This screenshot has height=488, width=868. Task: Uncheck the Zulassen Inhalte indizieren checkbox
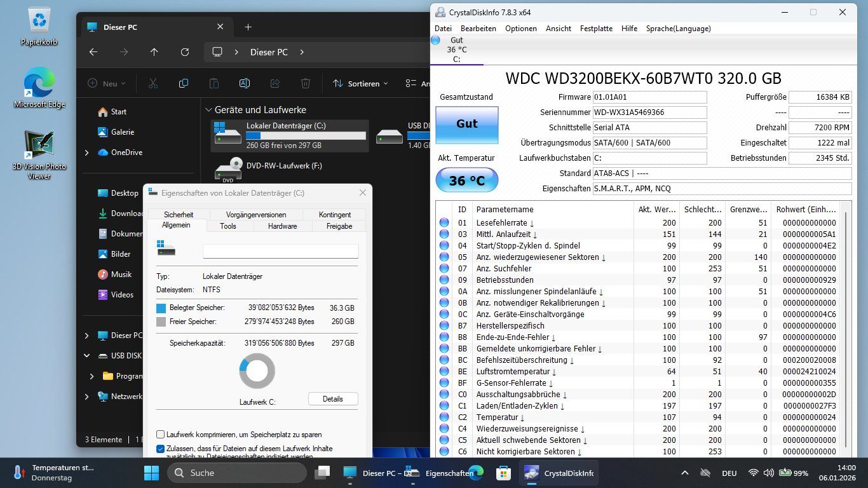click(x=161, y=449)
